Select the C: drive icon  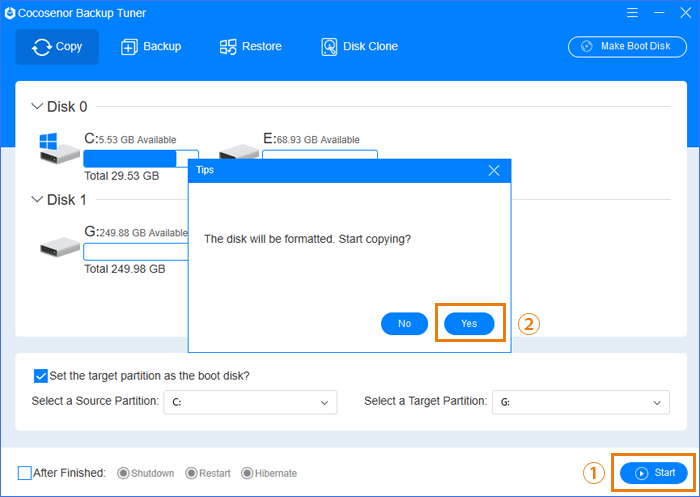[x=59, y=149]
